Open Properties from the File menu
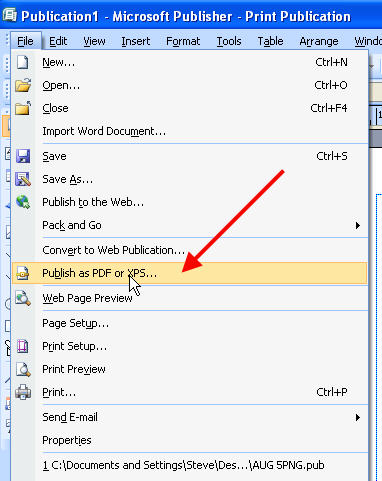The height and width of the screenshot is (481, 382). (x=189, y=440)
